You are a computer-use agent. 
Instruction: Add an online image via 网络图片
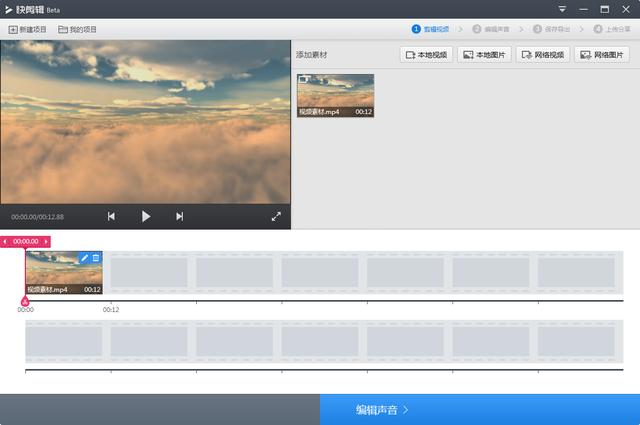pos(602,55)
